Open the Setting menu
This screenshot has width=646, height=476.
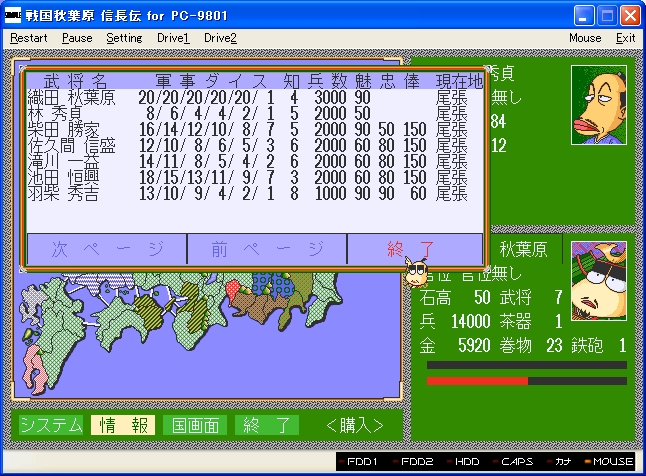124,38
